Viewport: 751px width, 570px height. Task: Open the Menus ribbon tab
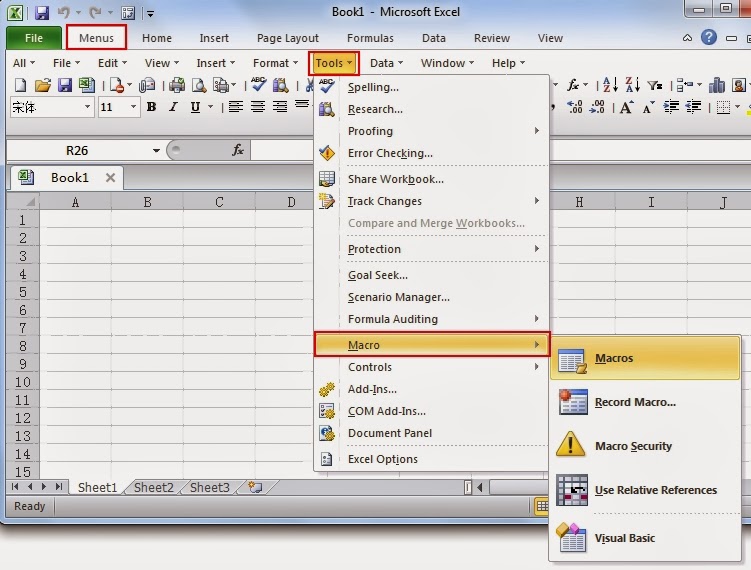[96, 38]
